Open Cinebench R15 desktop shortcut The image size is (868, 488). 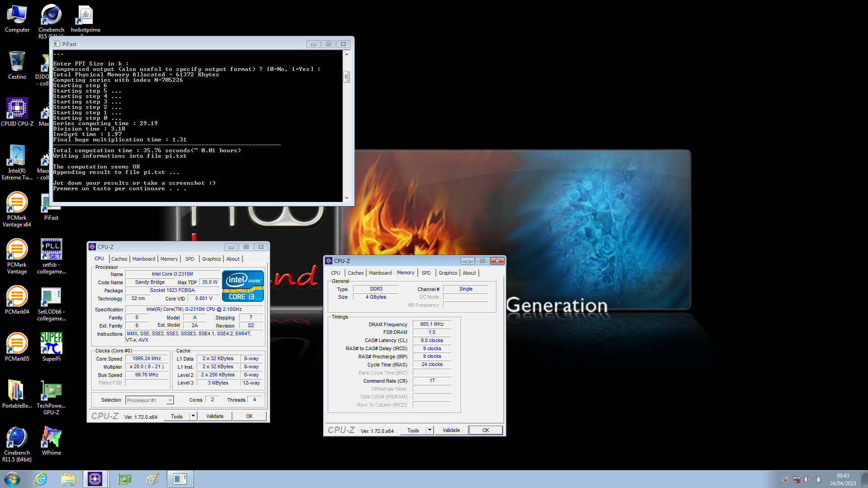(51, 20)
